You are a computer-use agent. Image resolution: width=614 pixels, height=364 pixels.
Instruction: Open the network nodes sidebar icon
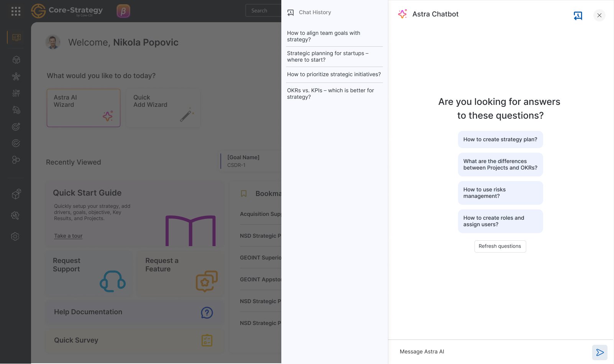16,77
